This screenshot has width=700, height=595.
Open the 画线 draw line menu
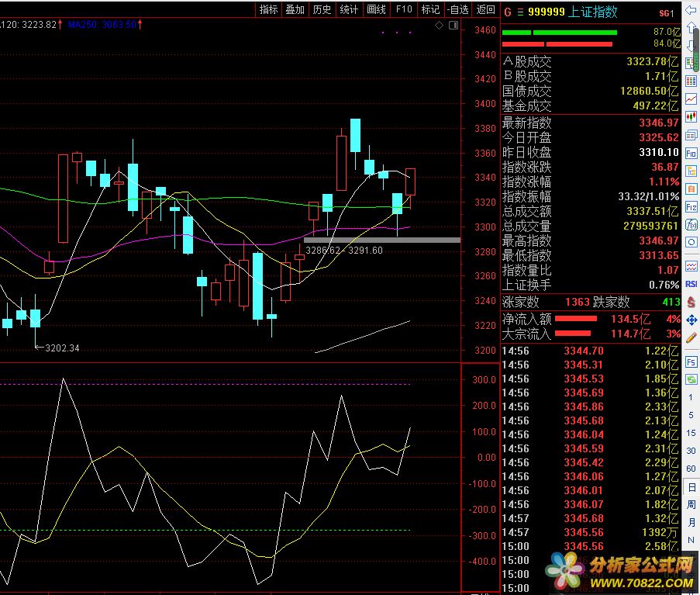pyautogui.click(x=376, y=9)
